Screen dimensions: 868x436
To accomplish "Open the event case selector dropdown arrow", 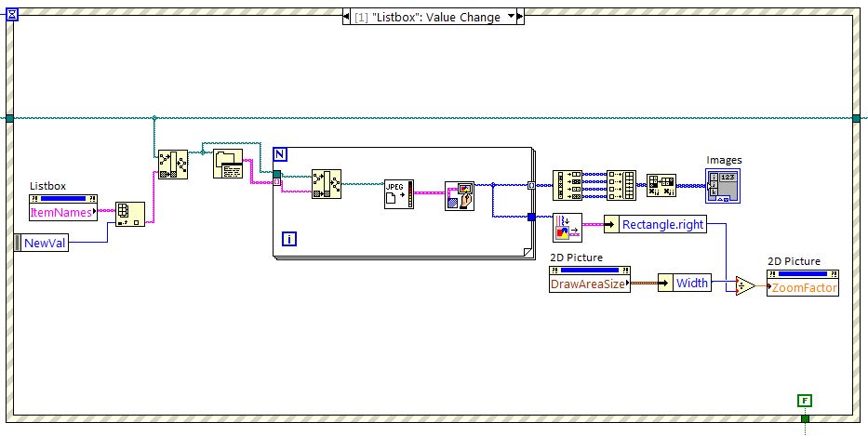I will tap(511, 17).
